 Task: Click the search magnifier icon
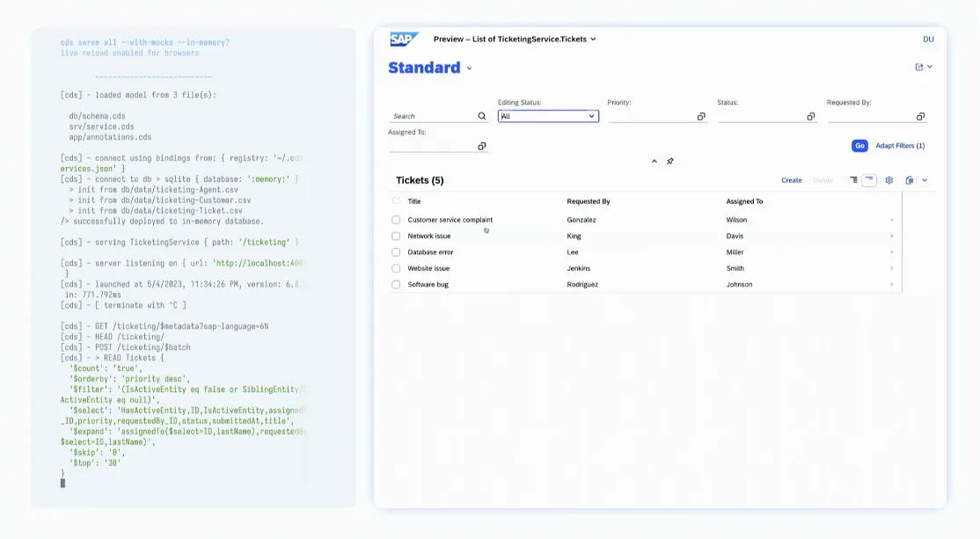pyautogui.click(x=482, y=116)
